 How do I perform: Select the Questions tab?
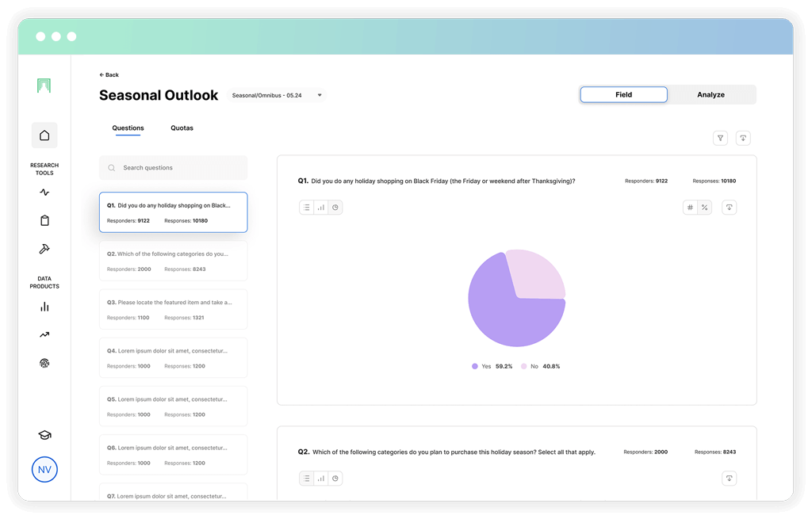click(128, 128)
